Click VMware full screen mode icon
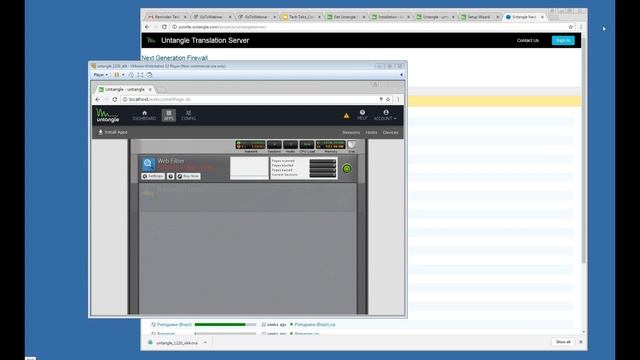This screenshot has width=640, height=360. 140,75
